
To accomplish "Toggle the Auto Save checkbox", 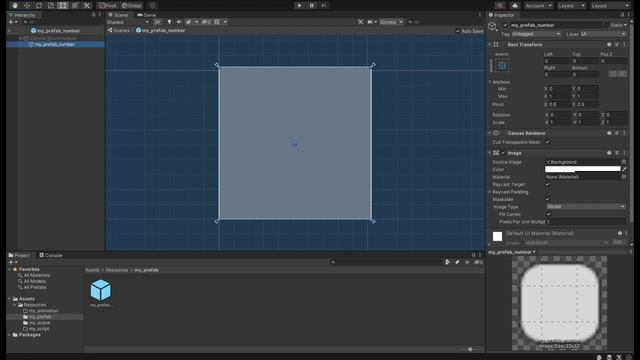I will click(x=458, y=31).
